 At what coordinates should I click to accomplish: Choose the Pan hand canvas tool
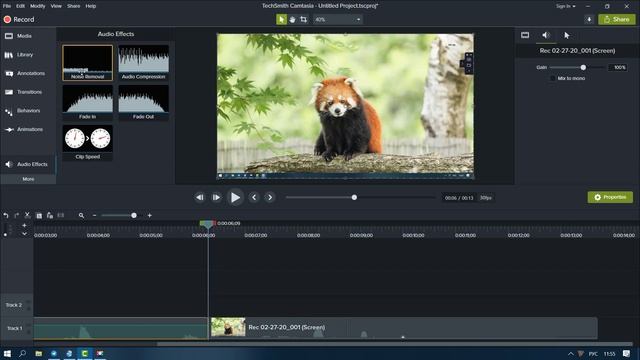pyautogui.click(x=292, y=19)
